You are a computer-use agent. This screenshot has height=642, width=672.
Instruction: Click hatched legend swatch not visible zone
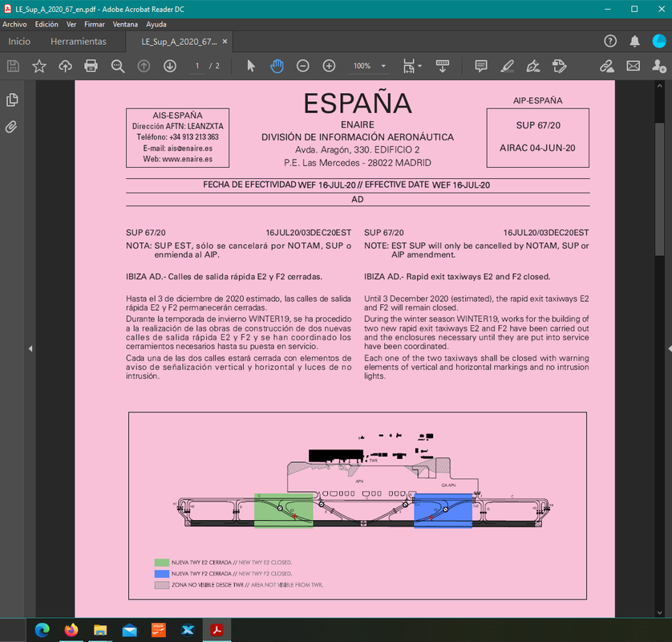point(161,585)
